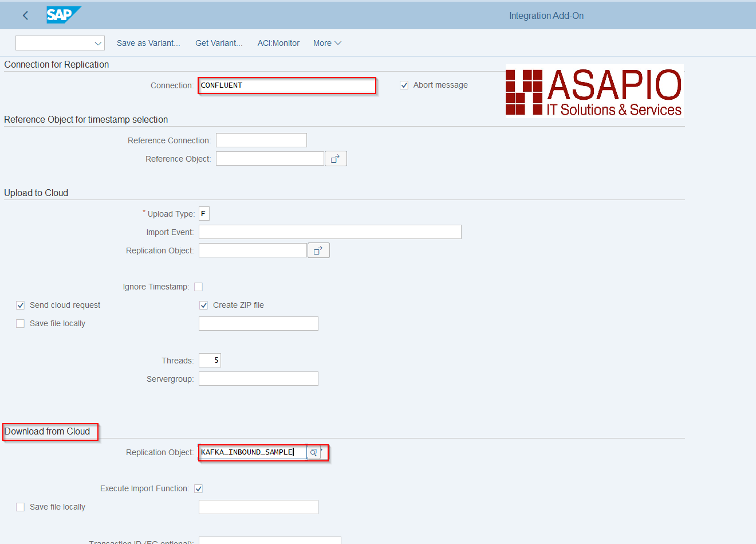Open Get Variant option

point(219,43)
